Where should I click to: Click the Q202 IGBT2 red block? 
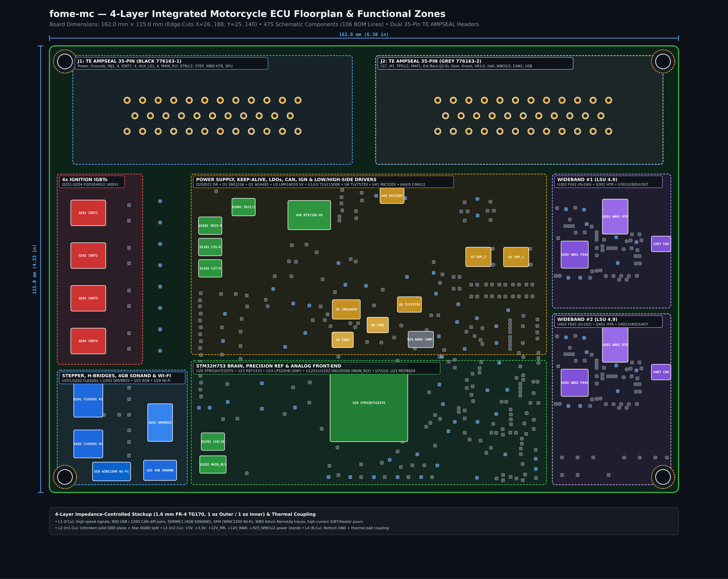pos(88,256)
